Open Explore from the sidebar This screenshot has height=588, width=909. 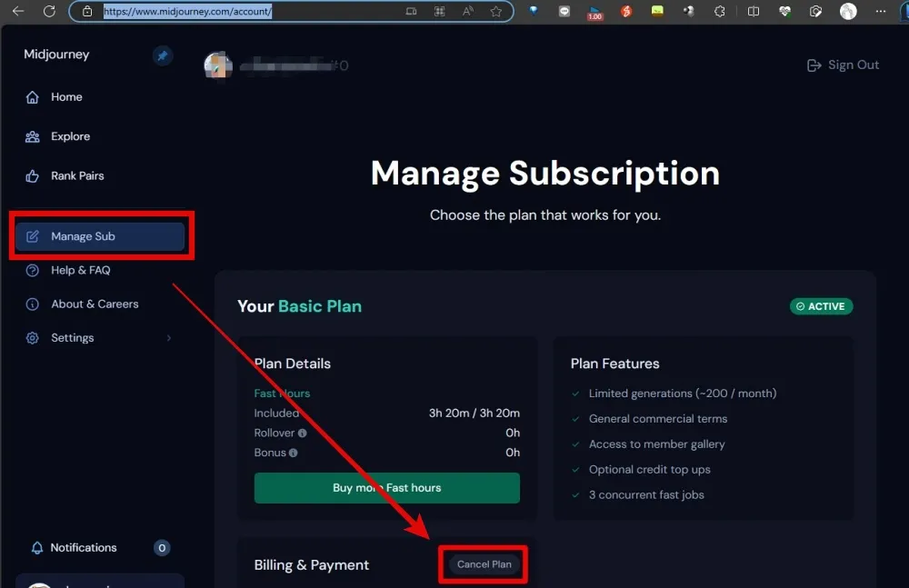click(70, 136)
